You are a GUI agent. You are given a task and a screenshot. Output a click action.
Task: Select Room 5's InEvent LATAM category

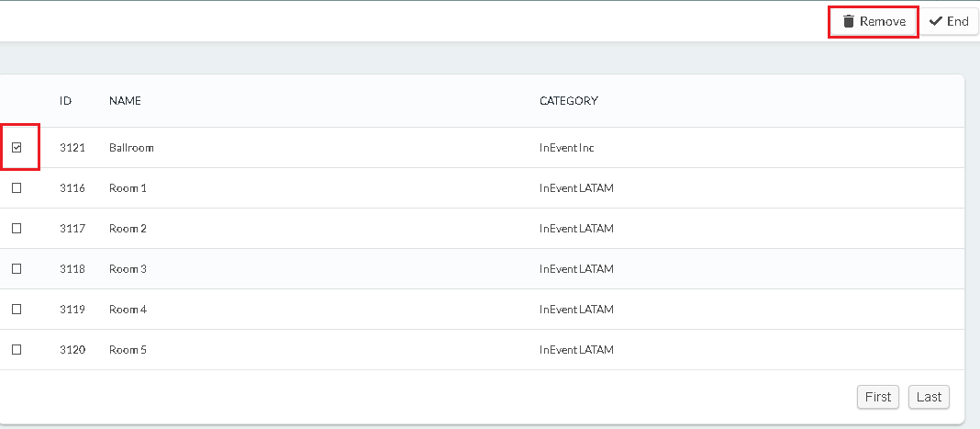click(x=576, y=350)
